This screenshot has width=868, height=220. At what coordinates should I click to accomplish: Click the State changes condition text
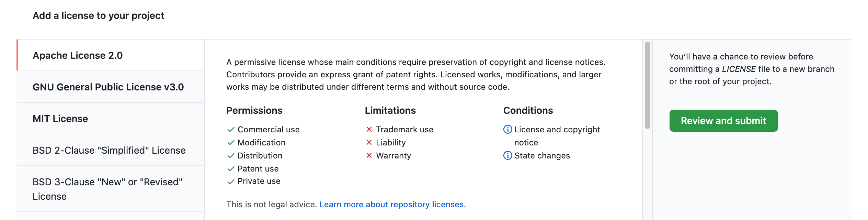coord(542,155)
